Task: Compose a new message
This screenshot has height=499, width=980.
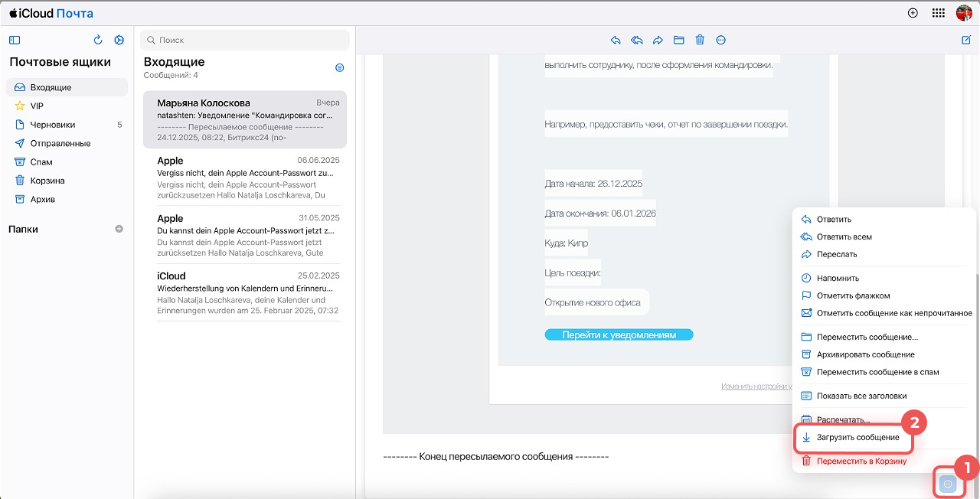Action: [x=966, y=41]
